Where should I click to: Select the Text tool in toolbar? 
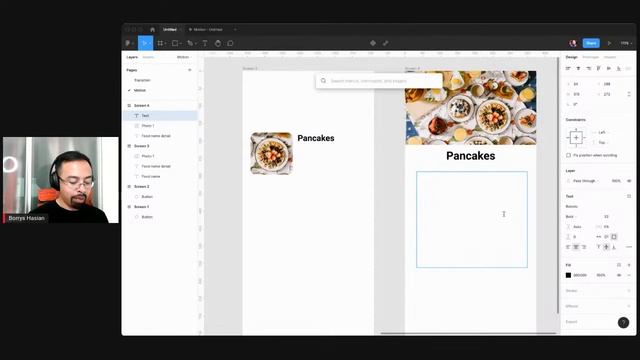[x=205, y=43]
